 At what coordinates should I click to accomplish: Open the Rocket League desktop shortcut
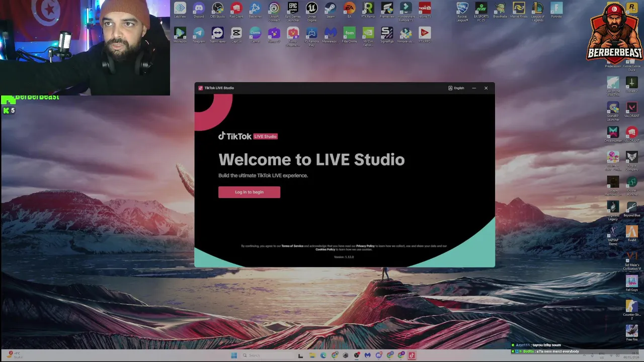click(462, 12)
